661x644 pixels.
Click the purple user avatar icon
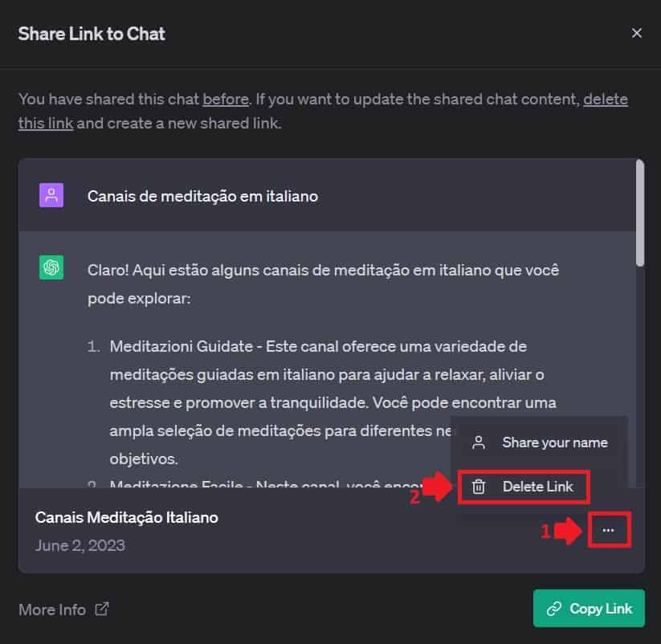click(51, 195)
